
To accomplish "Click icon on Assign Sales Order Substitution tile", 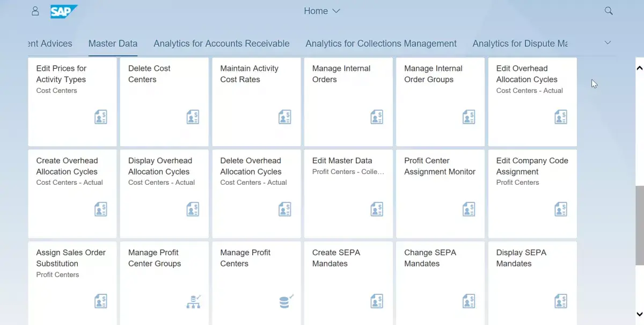I will (x=101, y=301).
